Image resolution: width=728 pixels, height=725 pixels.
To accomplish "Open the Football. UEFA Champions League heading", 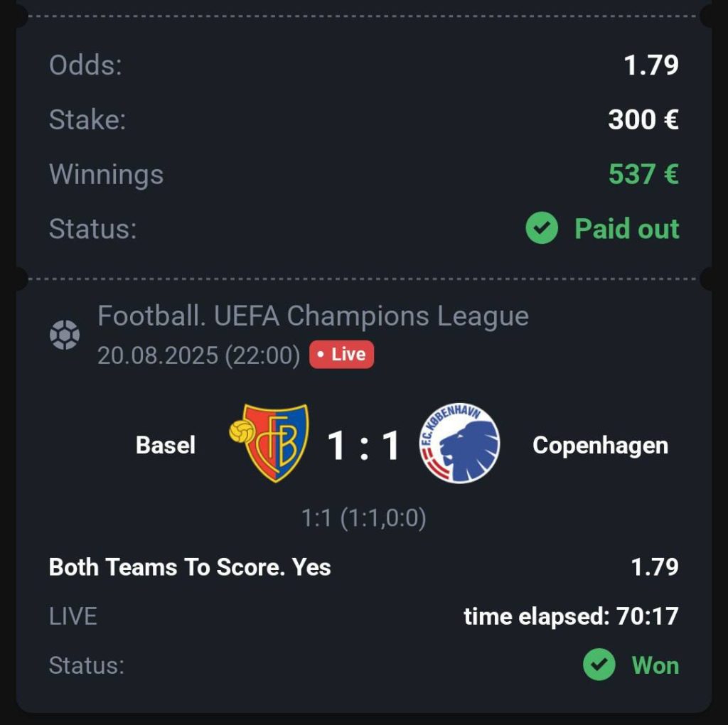I will pyautogui.click(x=313, y=316).
